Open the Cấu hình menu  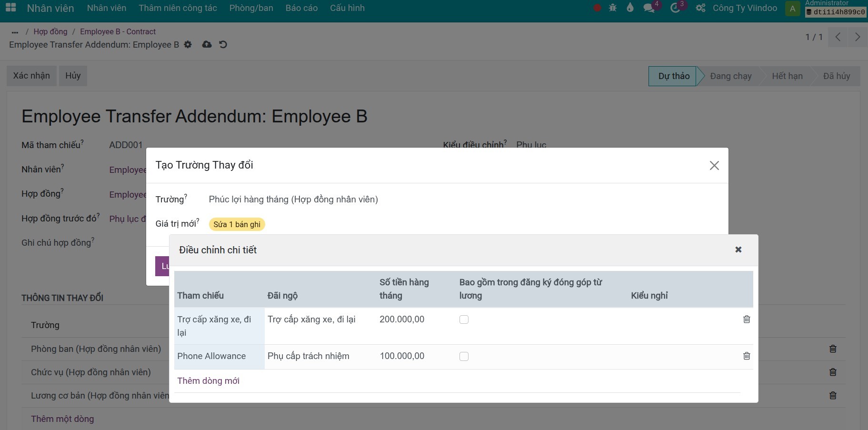click(347, 8)
